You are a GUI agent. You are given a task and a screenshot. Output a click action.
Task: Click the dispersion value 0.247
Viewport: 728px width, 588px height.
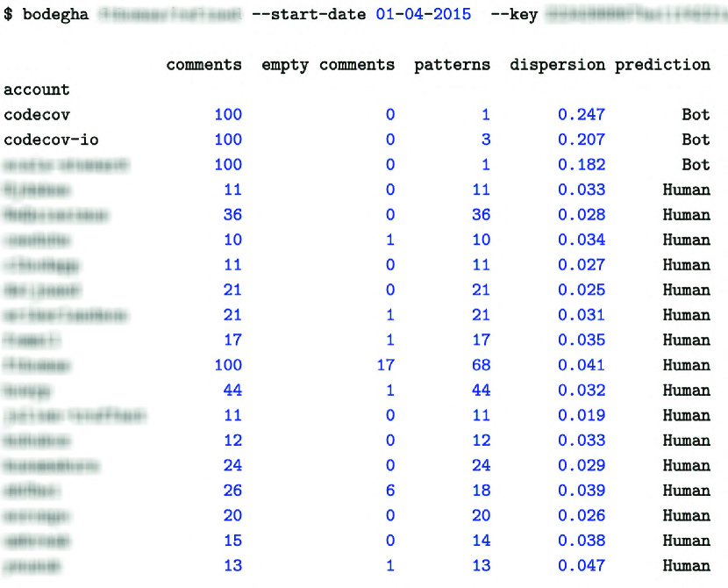[x=581, y=115]
